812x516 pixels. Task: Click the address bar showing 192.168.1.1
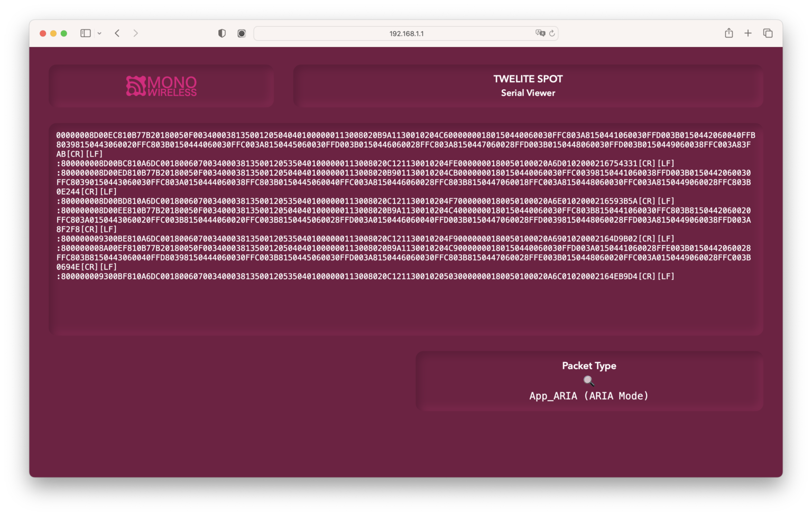407,33
